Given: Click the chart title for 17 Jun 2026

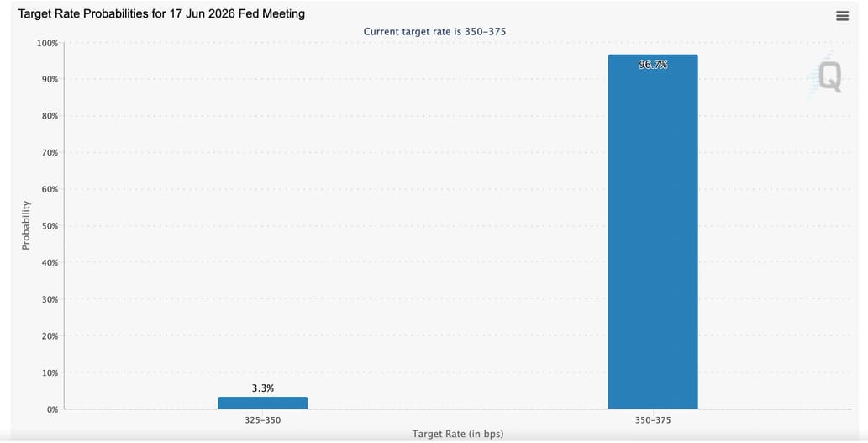Looking at the screenshot, I should click(x=161, y=13).
